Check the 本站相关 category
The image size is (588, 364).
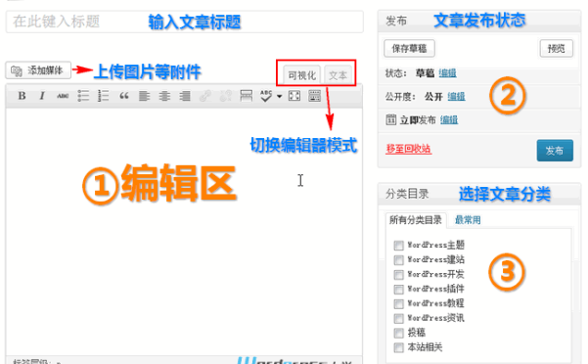(398, 347)
